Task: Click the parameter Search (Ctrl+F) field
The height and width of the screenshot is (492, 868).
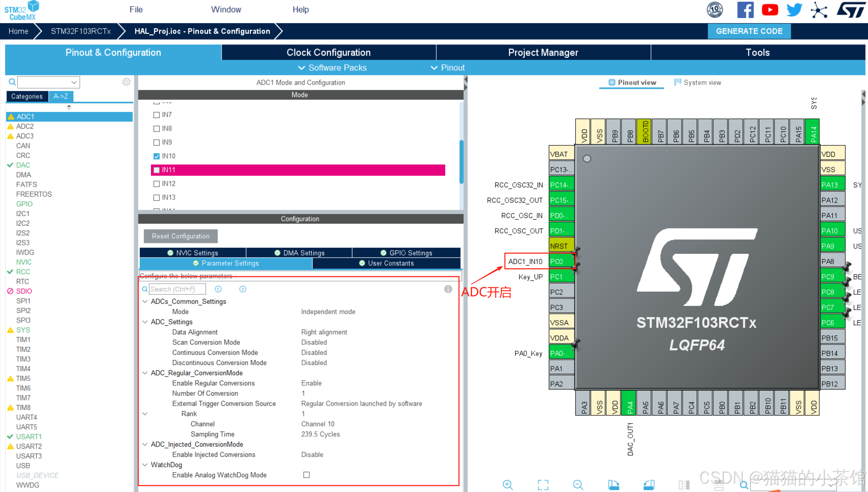Action: [177, 289]
